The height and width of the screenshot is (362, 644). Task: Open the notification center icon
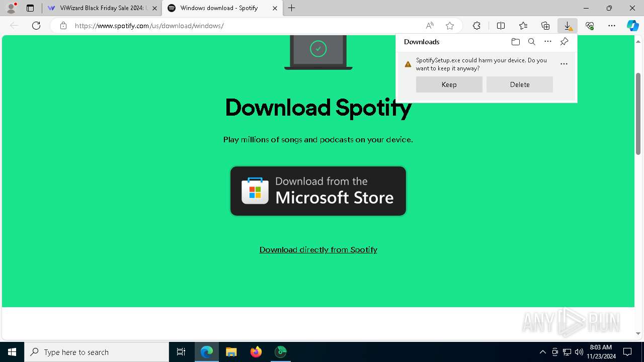(x=627, y=352)
